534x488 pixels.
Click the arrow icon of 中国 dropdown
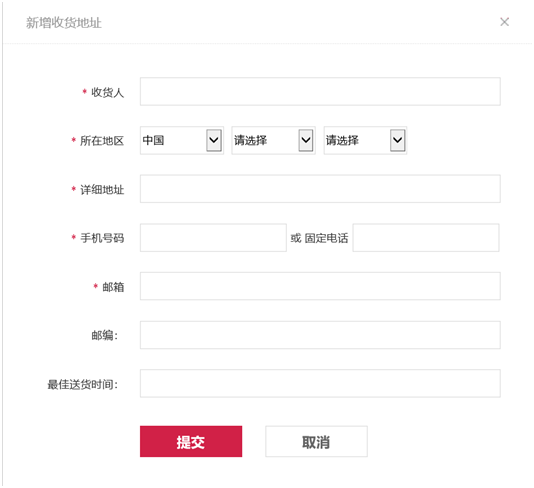(214, 140)
